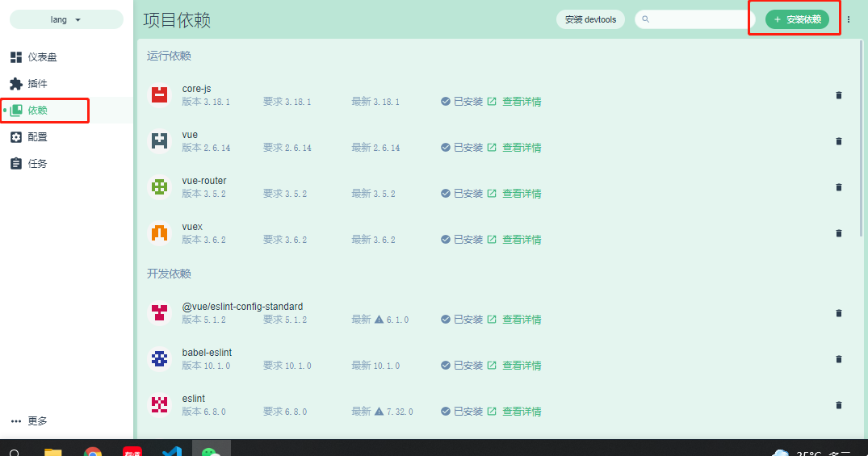Click the 开发依赖 section heading
This screenshot has width=868, height=456.
169,274
